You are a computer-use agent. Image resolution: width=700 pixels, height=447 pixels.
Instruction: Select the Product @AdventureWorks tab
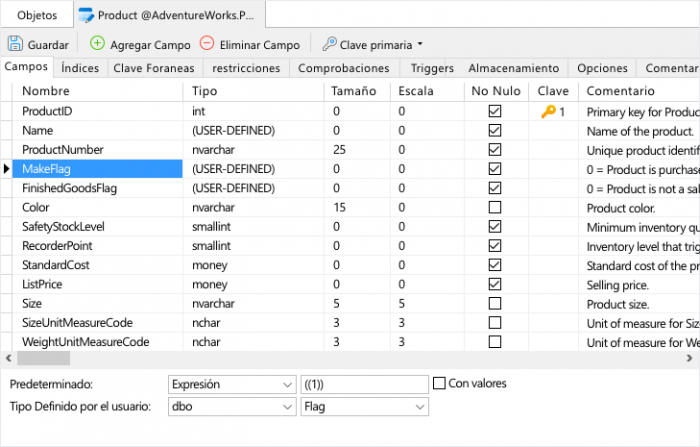tap(170, 15)
